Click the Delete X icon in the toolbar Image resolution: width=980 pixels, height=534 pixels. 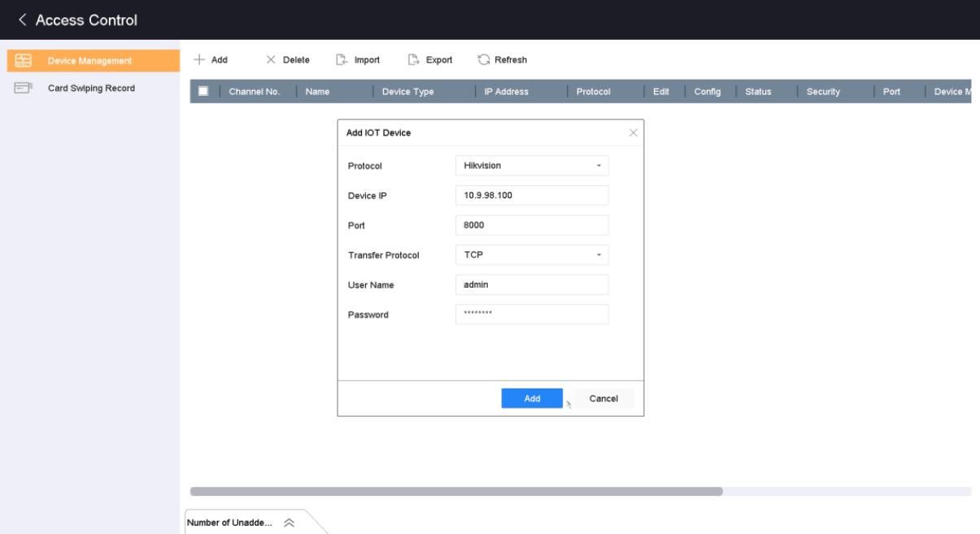click(271, 60)
